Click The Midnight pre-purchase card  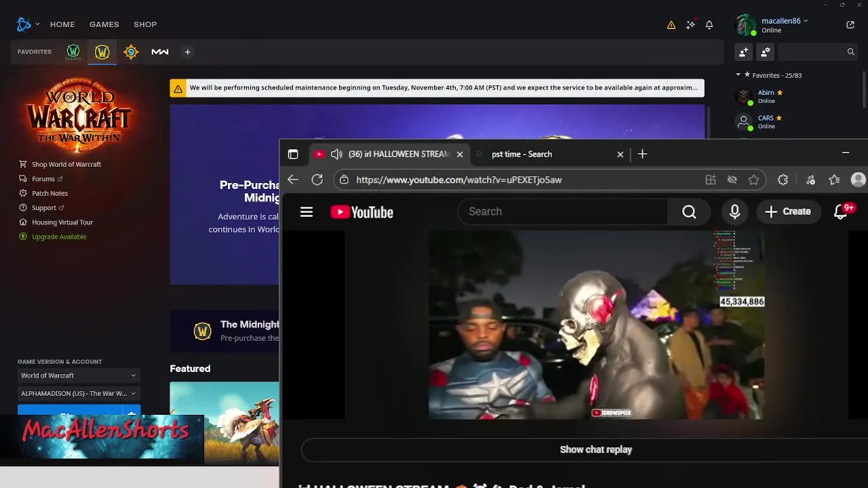pyautogui.click(x=224, y=331)
